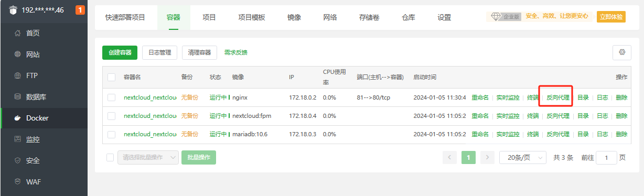Tick the checkbox for the nginx container row

[x=111, y=97]
